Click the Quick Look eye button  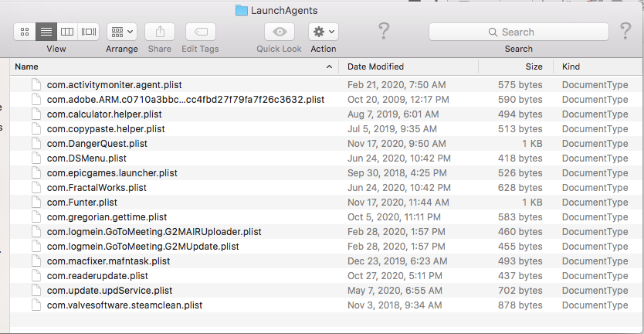coord(280,32)
